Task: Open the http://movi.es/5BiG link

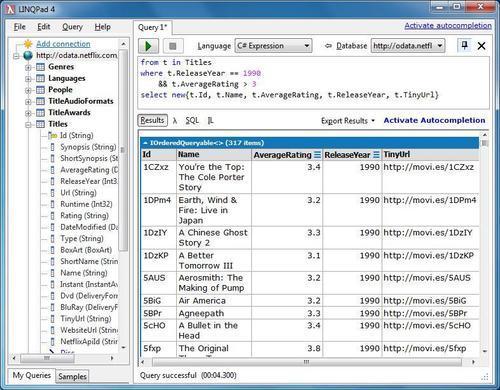Action: coord(425,301)
